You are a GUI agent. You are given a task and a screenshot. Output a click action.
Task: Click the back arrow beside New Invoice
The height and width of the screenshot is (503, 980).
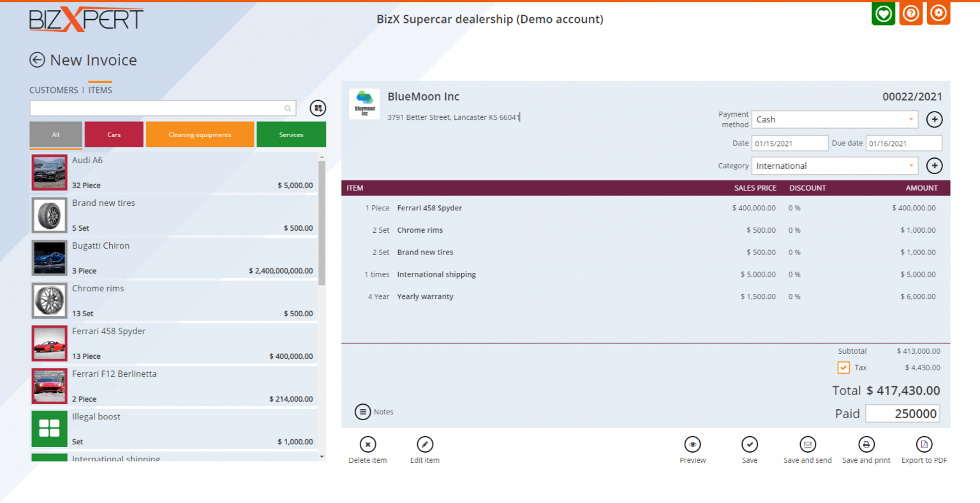pos(37,60)
